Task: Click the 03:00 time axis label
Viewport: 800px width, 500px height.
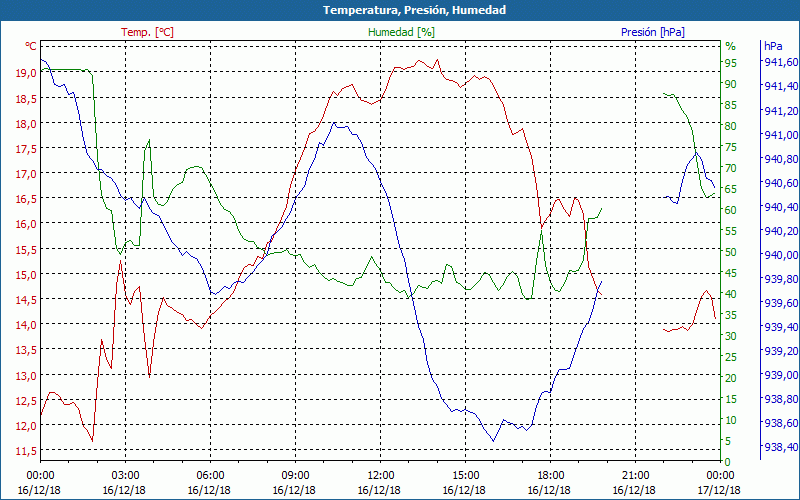Action: point(124,476)
